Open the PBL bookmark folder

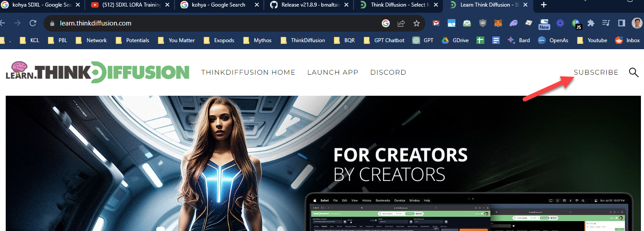point(58,40)
